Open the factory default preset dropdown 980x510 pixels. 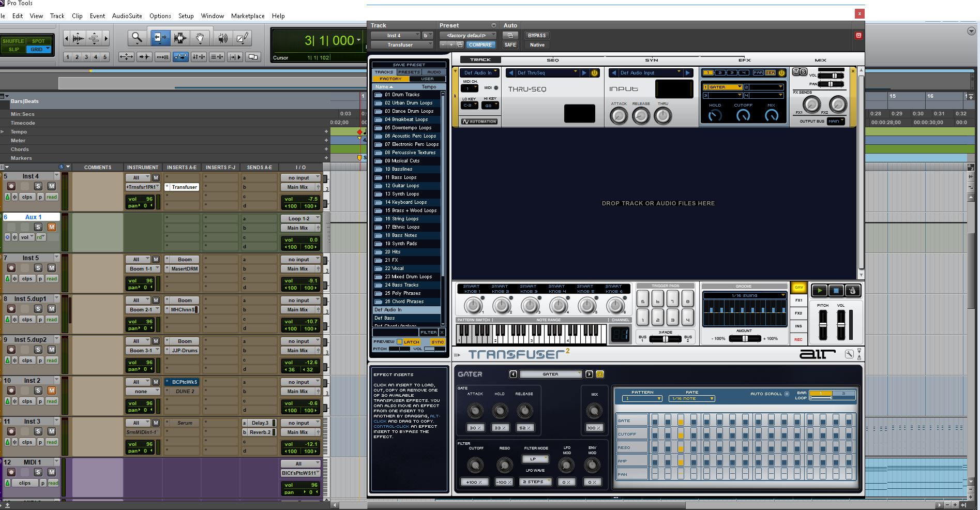(468, 35)
